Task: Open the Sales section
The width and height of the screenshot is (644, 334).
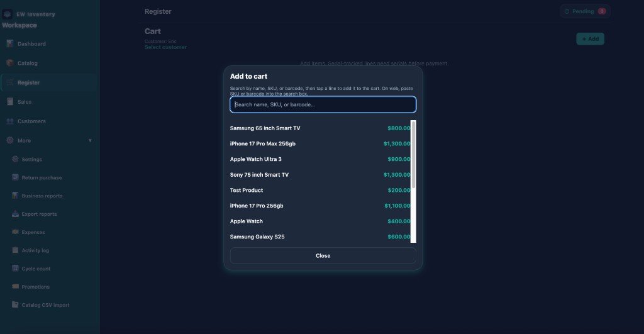Action: 49,101
